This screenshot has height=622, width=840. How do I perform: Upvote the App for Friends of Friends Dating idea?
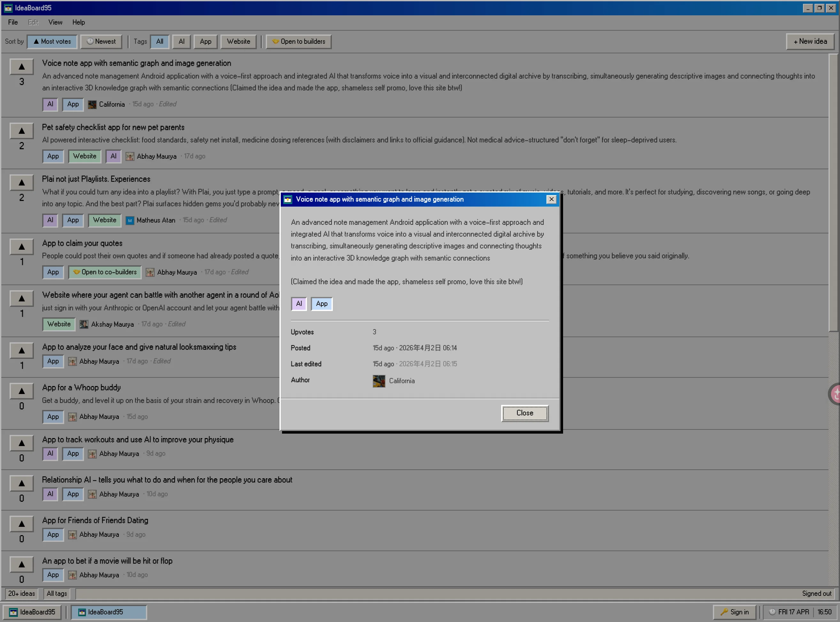[21, 524]
